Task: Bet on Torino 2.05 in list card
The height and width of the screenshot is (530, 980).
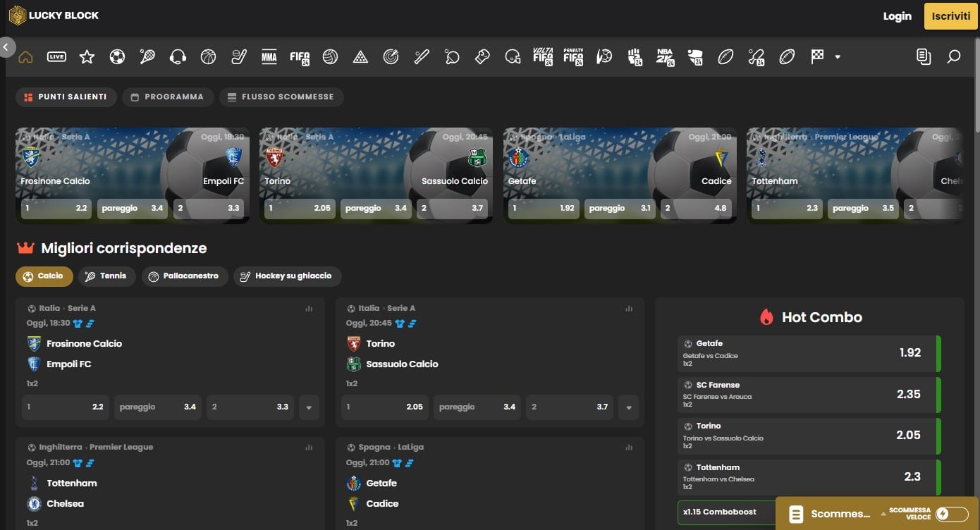Action: [x=385, y=407]
